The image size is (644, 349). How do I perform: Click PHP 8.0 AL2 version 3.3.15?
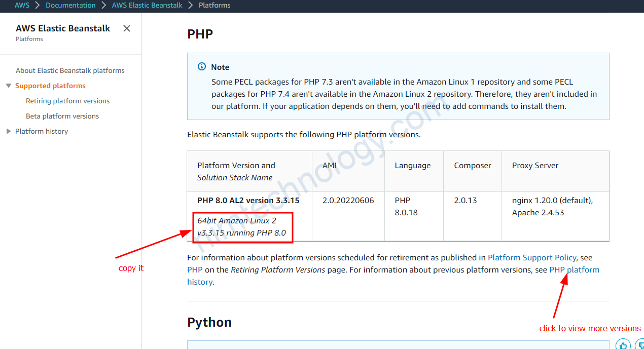tap(248, 200)
